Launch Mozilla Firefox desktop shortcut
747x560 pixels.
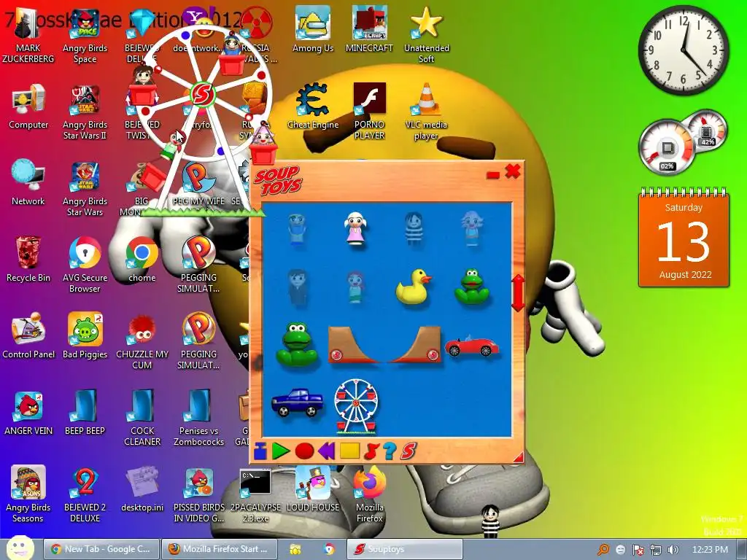(x=369, y=494)
